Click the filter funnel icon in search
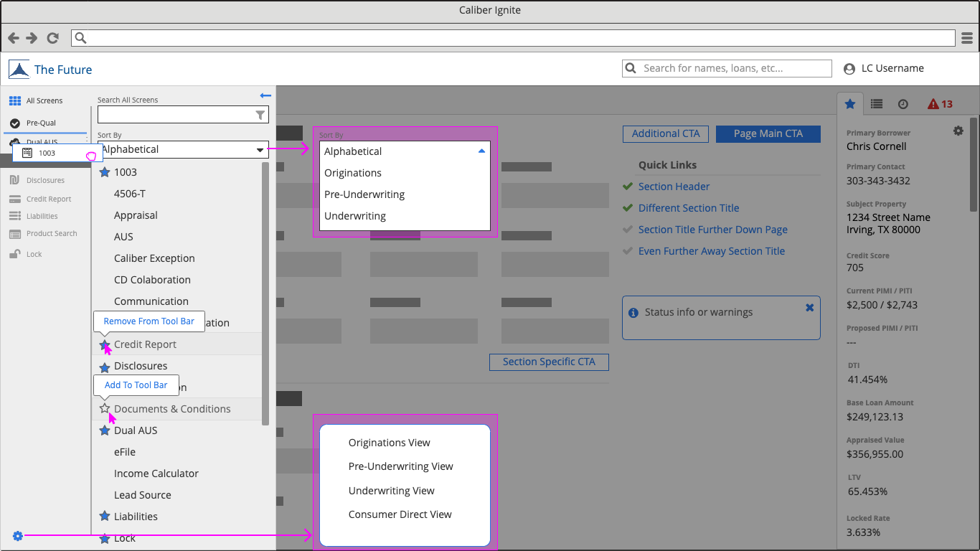The width and height of the screenshot is (980, 551). (x=260, y=115)
